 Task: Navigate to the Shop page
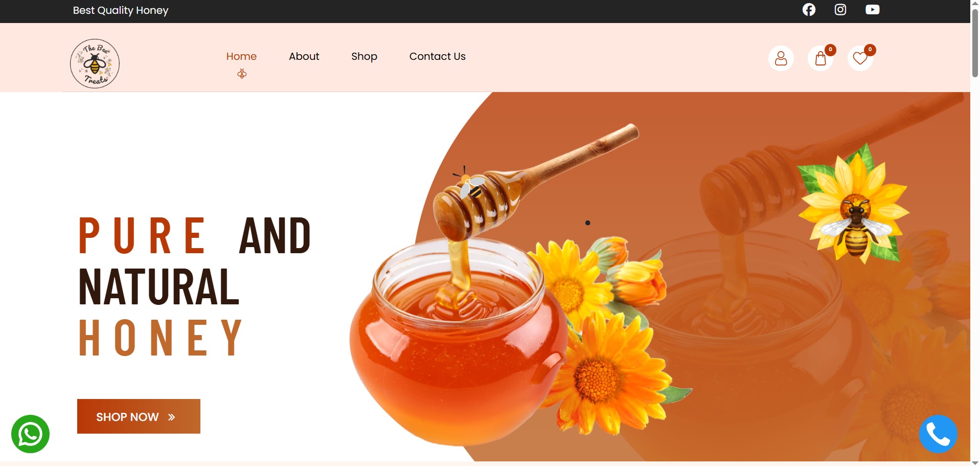[x=364, y=56]
